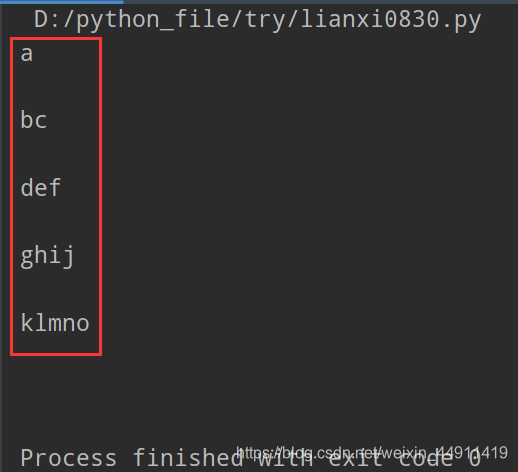Click the console's left gutter border
The height and width of the screenshot is (472, 518).
coord(1,238)
